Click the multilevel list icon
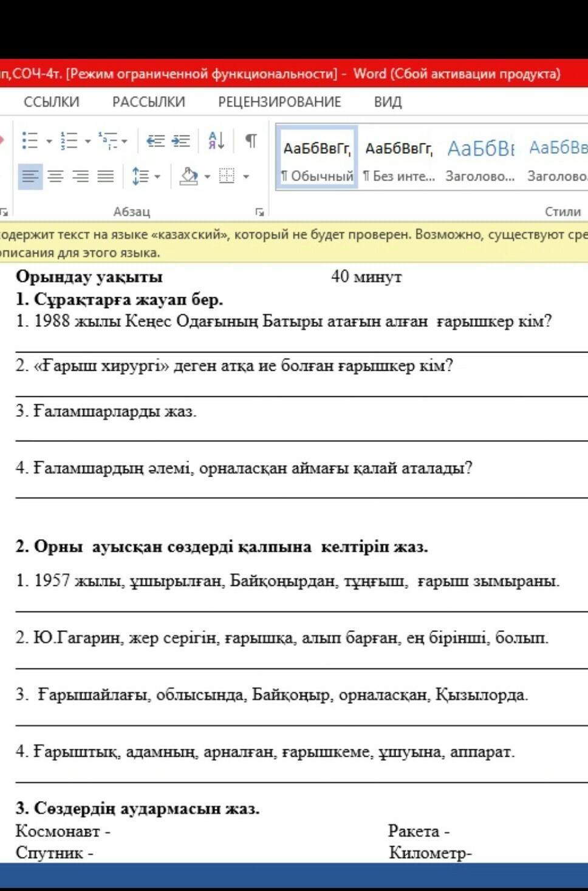The width and height of the screenshot is (588, 891). pyautogui.click(x=109, y=141)
